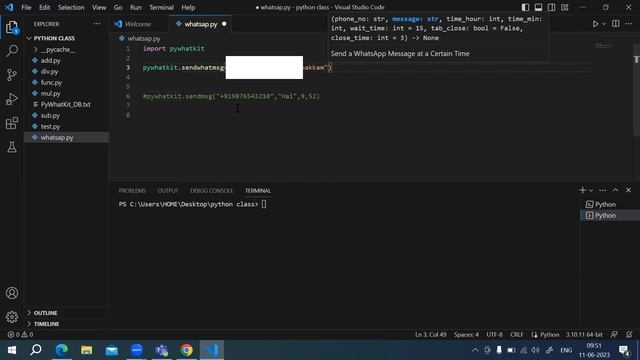The width and height of the screenshot is (640, 360).
Task: Toggle bottom panel layout
Action: (x=538, y=7)
